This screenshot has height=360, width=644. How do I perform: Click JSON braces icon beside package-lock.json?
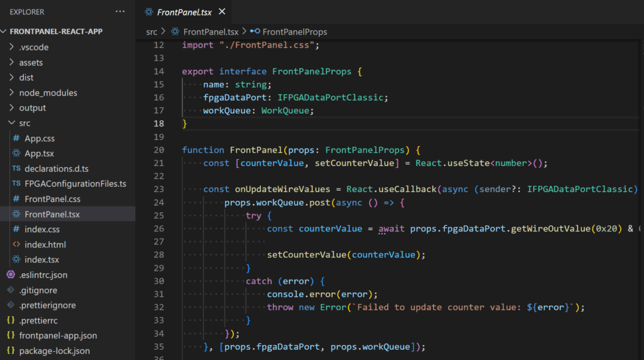[x=11, y=351]
